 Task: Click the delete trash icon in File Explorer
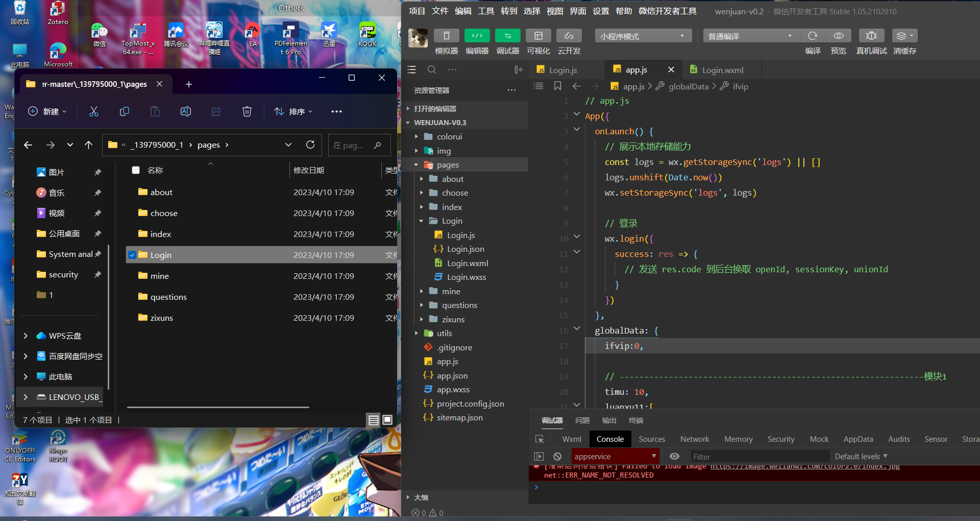[x=247, y=111]
